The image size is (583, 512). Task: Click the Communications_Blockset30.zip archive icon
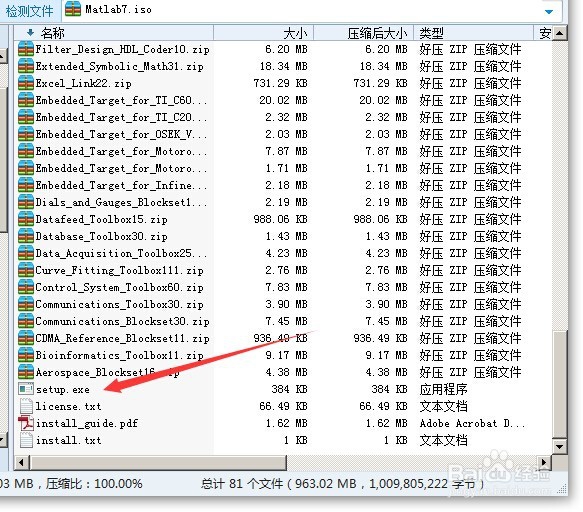click(26, 321)
